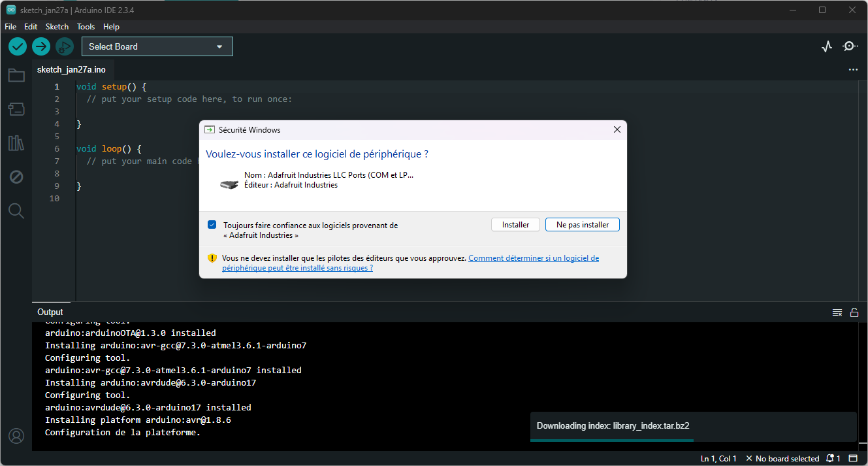868x466 pixels.
Task: Open the Sketchbook folder sidebar icon
Action: [16, 76]
